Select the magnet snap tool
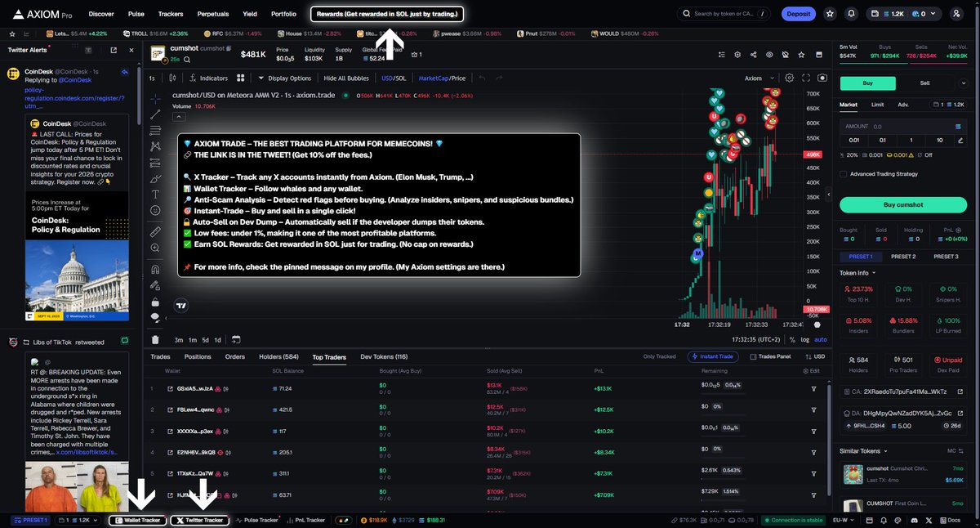Viewport: 980px width, 528px height. pos(155,269)
